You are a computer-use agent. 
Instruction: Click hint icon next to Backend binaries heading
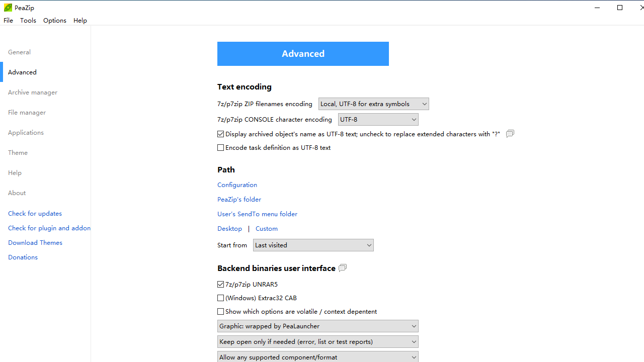[343, 268]
